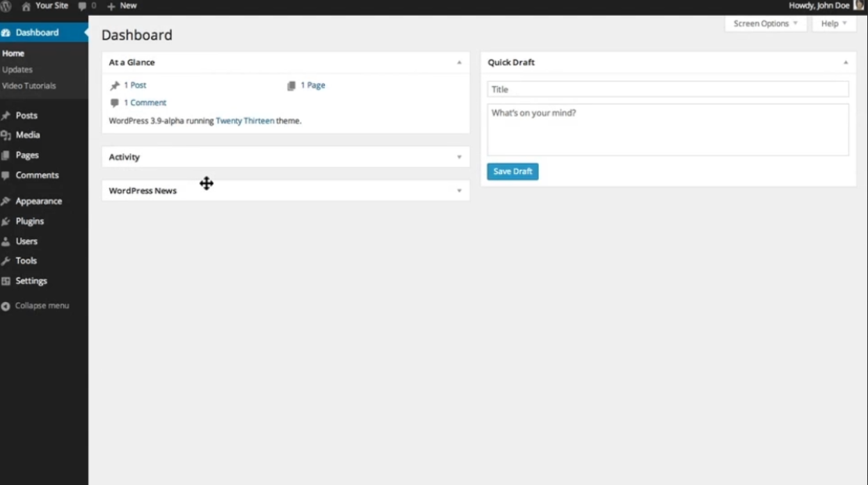Click the Settings sliders icon
This screenshot has height=485, width=868.
click(x=6, y=281)
